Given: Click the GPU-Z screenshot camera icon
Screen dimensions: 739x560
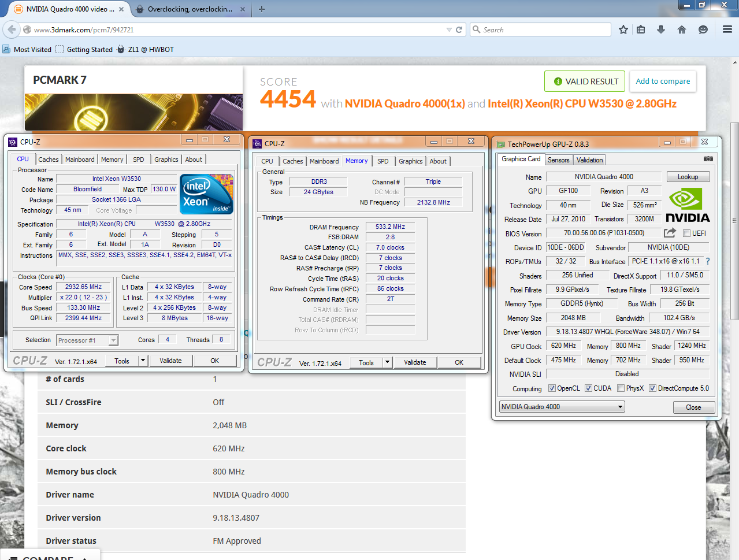Looking at the screenshot, I should (708, 159).
